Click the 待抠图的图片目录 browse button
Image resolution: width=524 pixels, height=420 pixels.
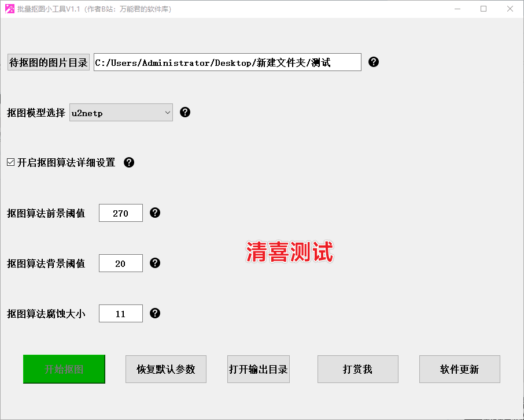tap(49, 62)
